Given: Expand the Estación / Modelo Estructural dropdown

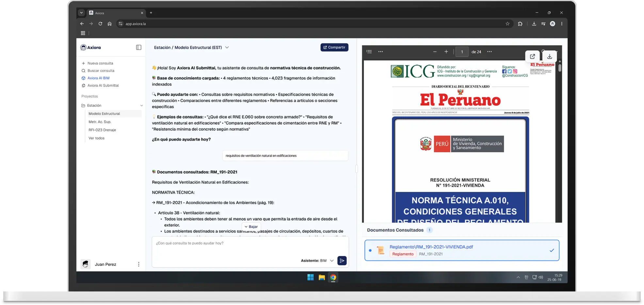Looking at the screenshot, I should tap(227, 48).
